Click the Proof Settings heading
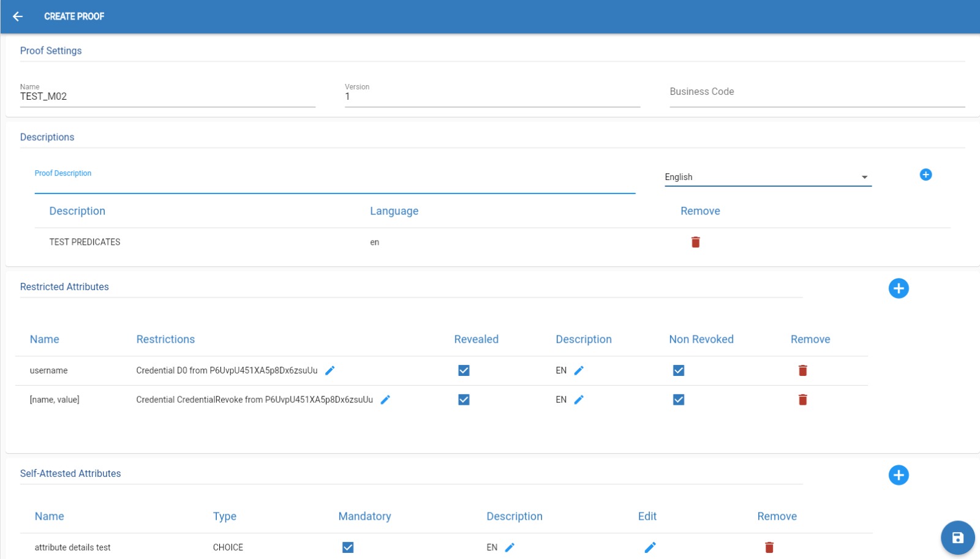This screenshot has width=980, height=559. pos(51,51)
